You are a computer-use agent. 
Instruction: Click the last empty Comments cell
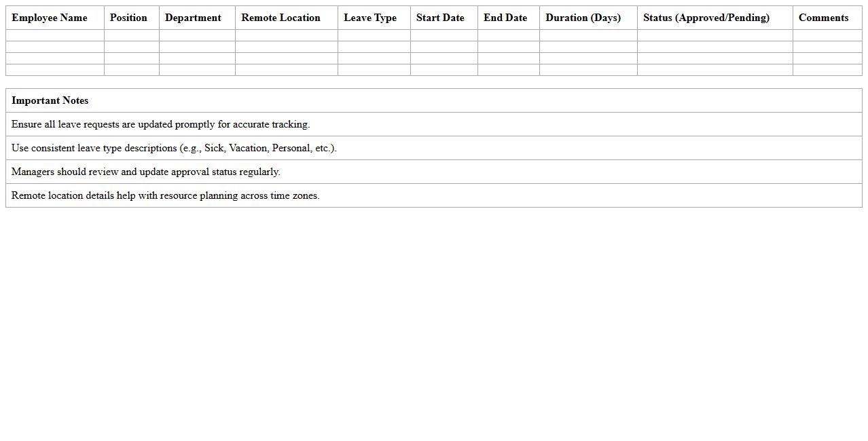point(829,70)
